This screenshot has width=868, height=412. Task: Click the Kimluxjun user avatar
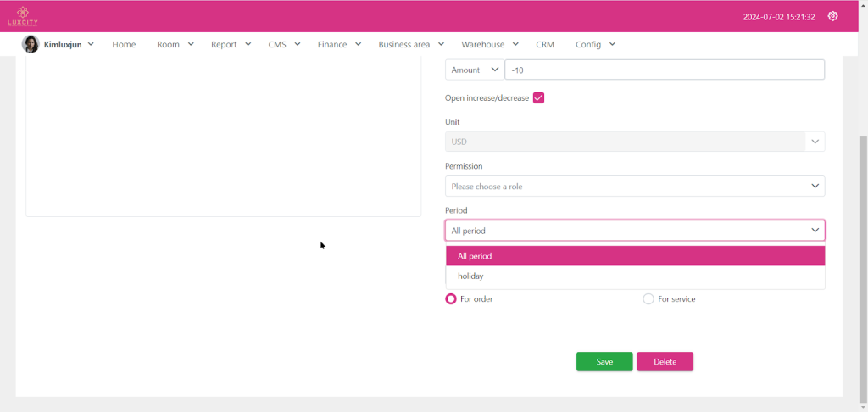click(31, 44)
